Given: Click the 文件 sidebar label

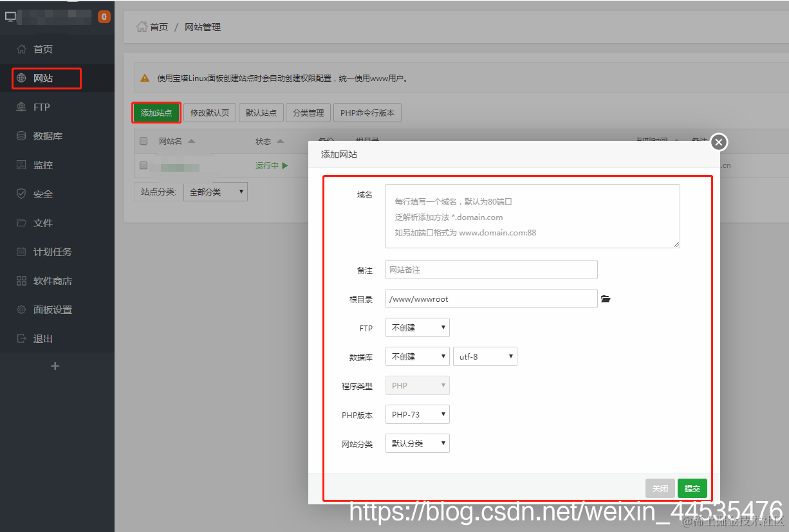Looking at the screenshot, I should 43,223.
